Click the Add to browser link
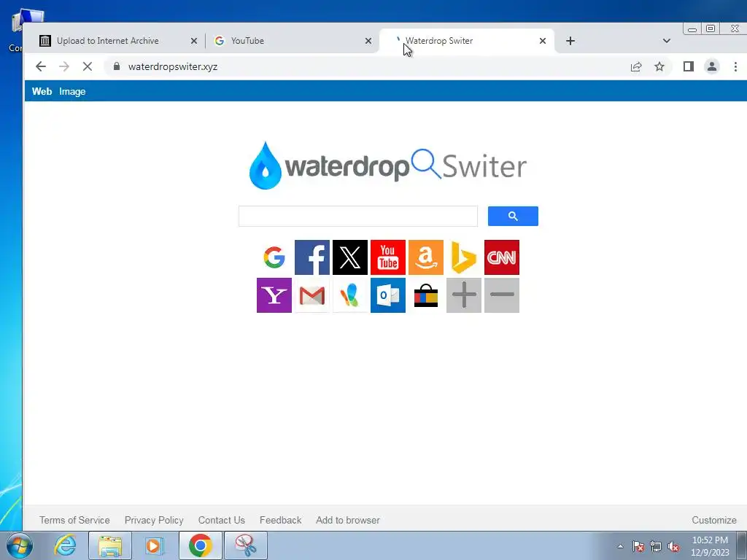This screenshot has width=747, height=560. tap(348, 520)
